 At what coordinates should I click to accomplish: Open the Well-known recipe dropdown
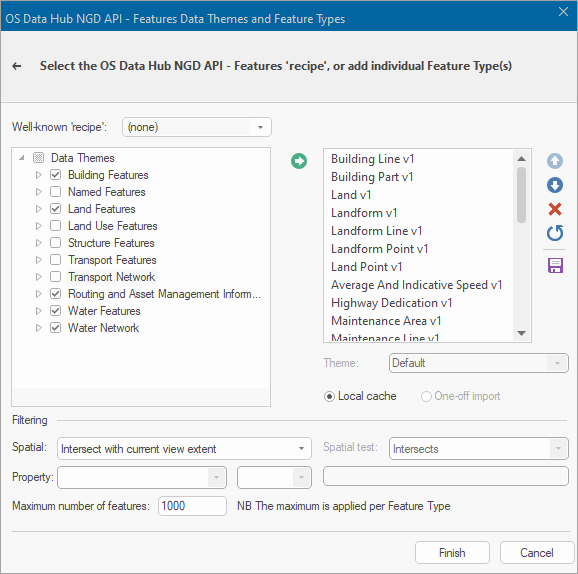pos(260,128)
